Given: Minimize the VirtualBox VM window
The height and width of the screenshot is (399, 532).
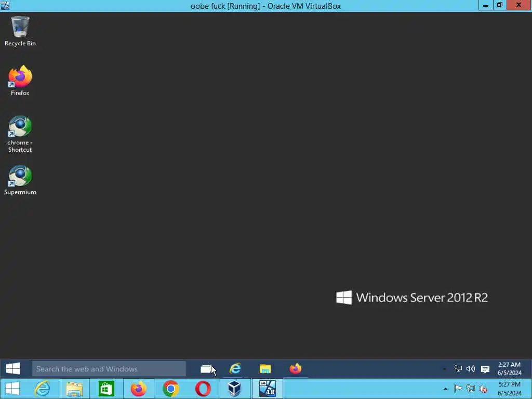Looking at the screenshot, I should 486,5.
